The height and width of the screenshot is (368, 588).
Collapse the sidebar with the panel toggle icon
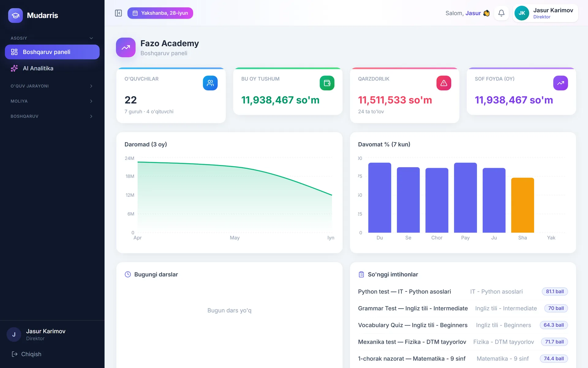click(118, 13)
